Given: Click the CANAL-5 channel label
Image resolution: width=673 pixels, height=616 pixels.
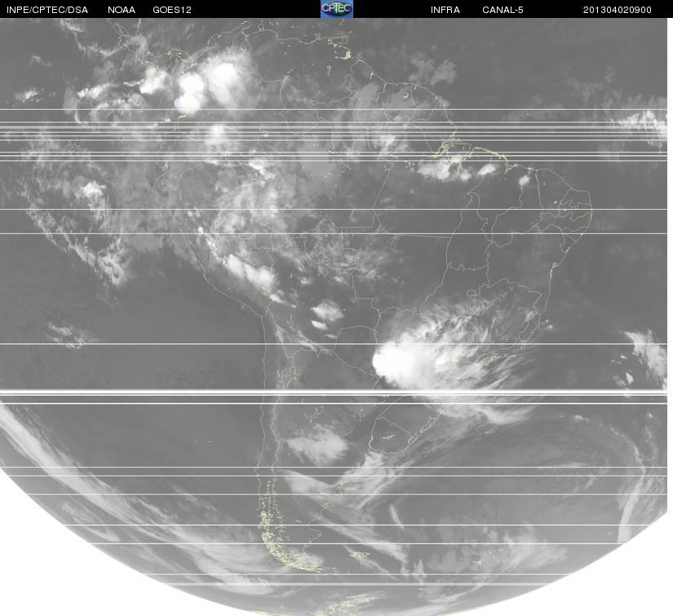Looking at the screenshot, I should pyautogui.click(x=503, y=10).
